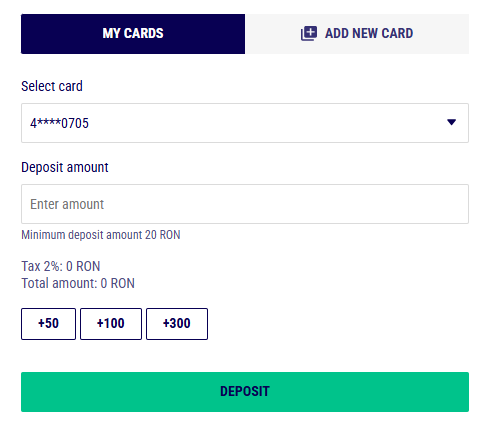Expand the Select card dropdown

[245, 123]
